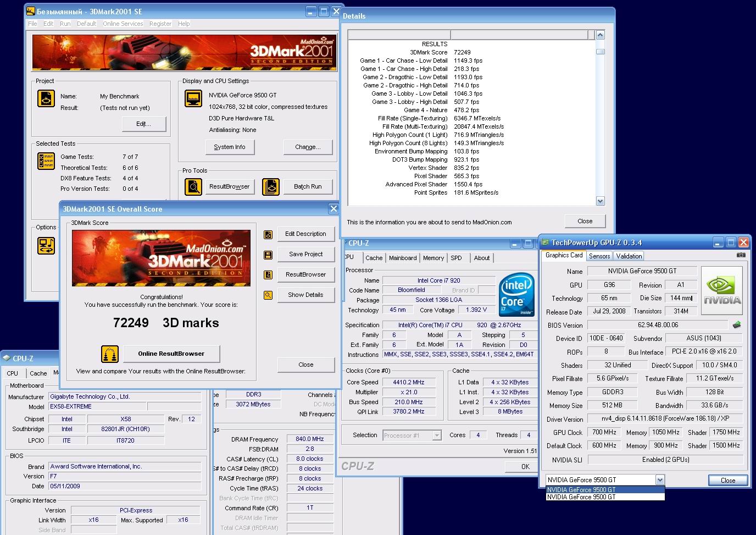Viewport: 756px width, 535px height.
Task: Click the Options icon in the 3DMark2001 window
Action: [46, 245]
